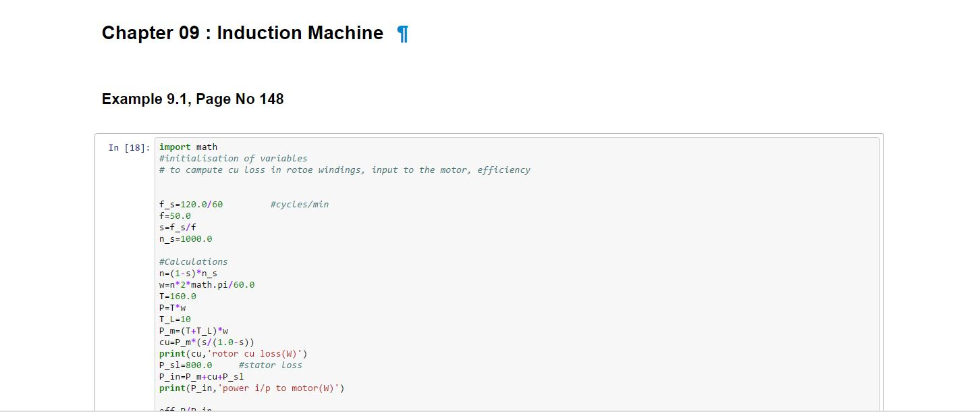Screen dimensions: 980x412
Task: Place cursor on the T=160.0 line
Action: 178,296
